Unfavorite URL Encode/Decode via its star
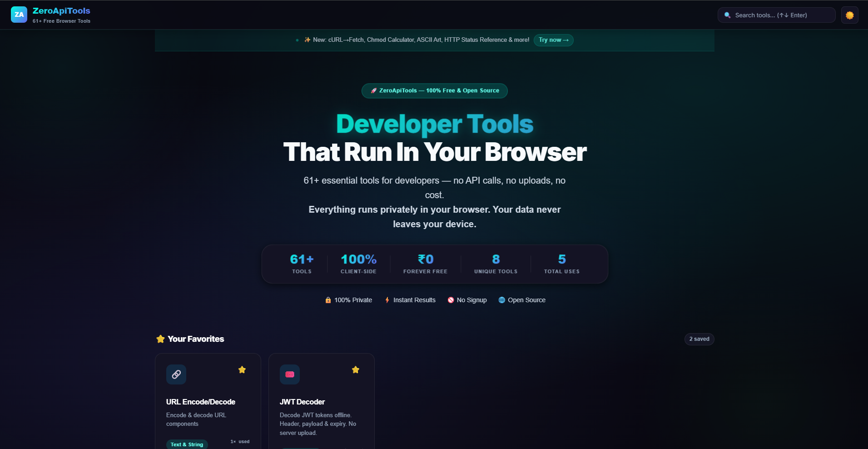 click(x=242, y=370)
